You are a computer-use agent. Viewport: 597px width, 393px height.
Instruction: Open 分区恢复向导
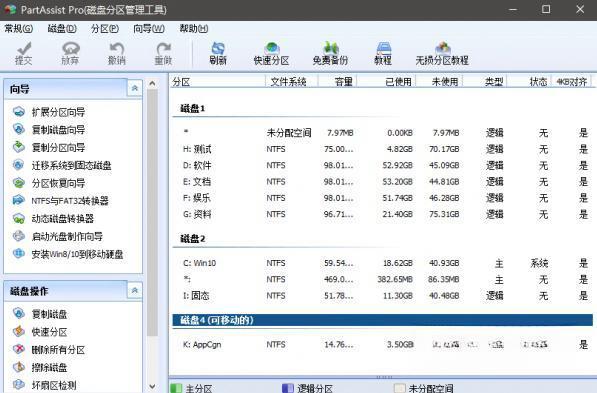pyautogui.click(x=49, y=183)
